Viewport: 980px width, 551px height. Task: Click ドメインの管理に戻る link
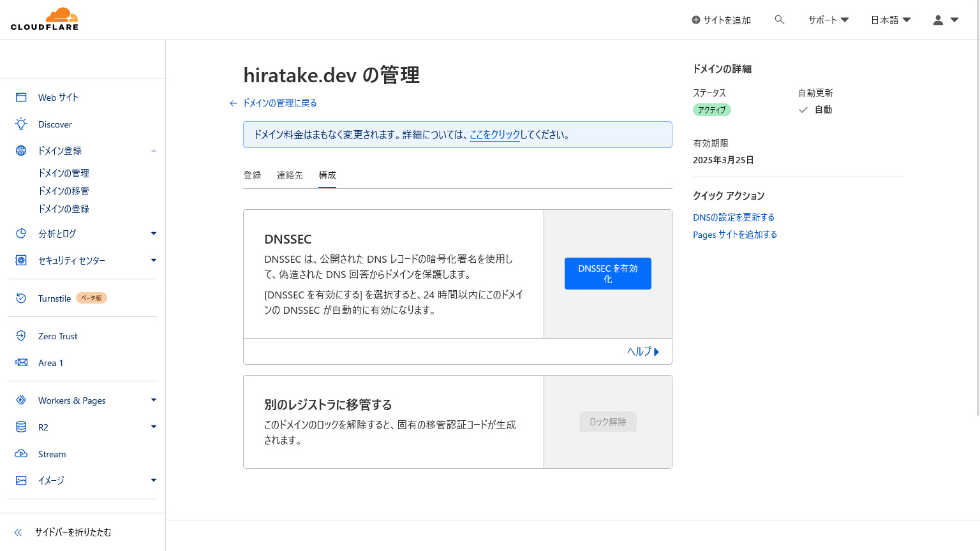280,103
